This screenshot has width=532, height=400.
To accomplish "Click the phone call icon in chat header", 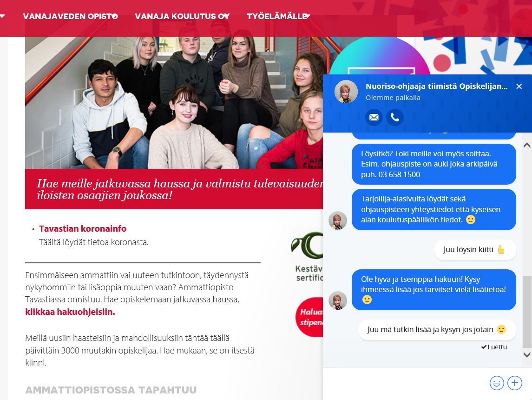I will pyautogui.click(x=395, y=118).
